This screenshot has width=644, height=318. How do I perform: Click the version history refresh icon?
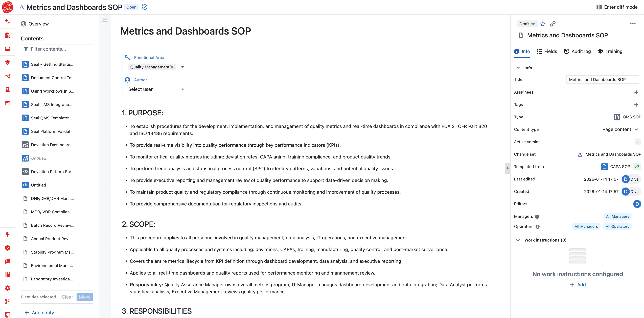point(145,7)
